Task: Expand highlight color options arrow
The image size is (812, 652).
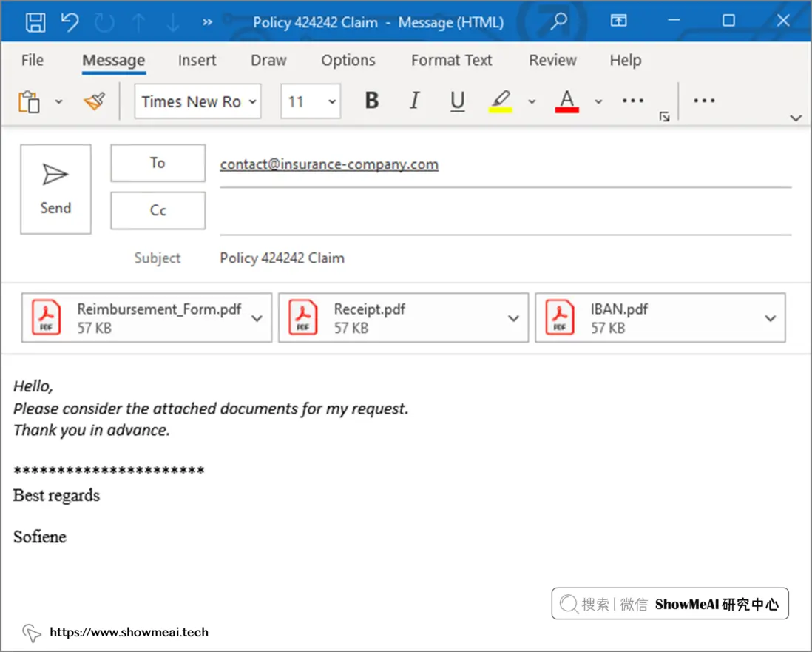Action: pos(532,101)
